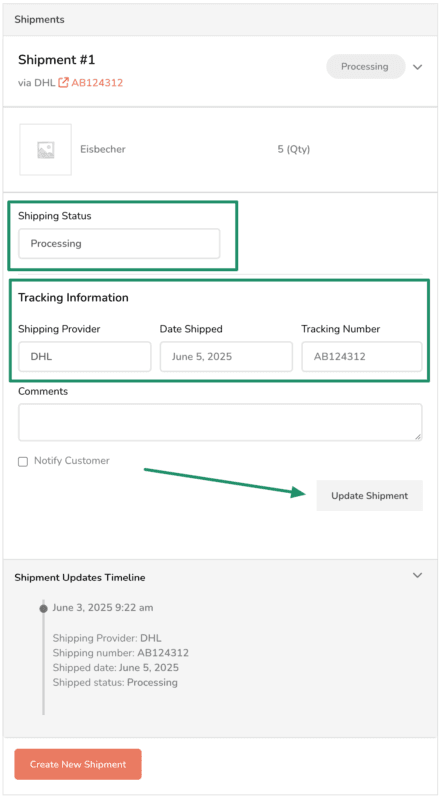
Task: Click the Eisbecher image placeholder icon
Action: 45,149
